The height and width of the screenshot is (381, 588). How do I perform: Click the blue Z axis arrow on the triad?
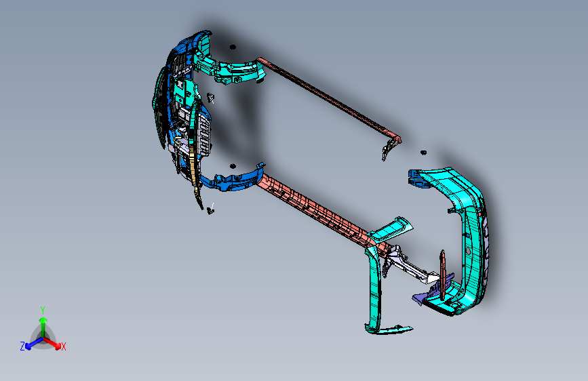click(34, 343)
